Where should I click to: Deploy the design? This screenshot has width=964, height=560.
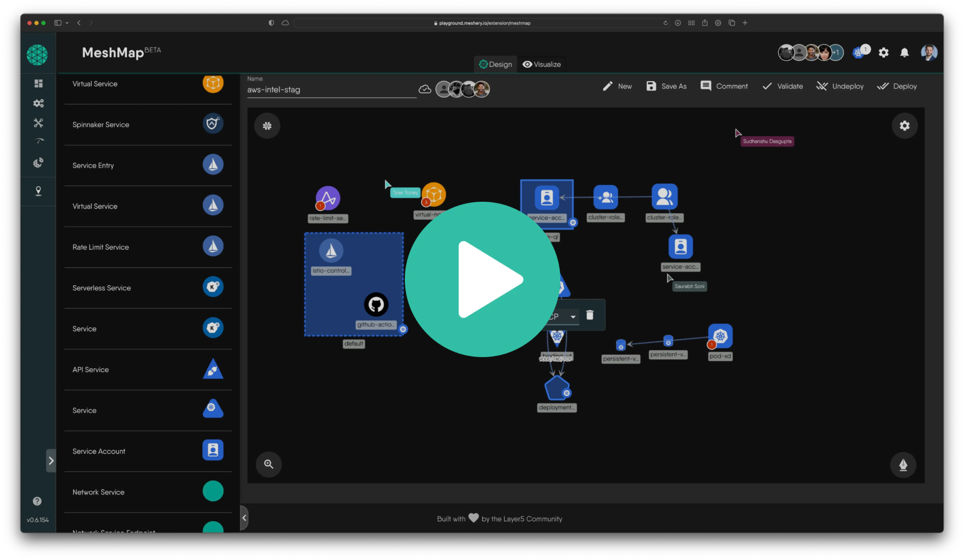[897, 86]
